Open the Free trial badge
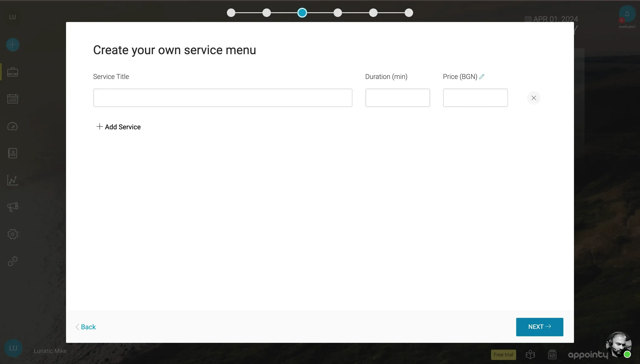This screenshot has width=640, height=364. 503,354
